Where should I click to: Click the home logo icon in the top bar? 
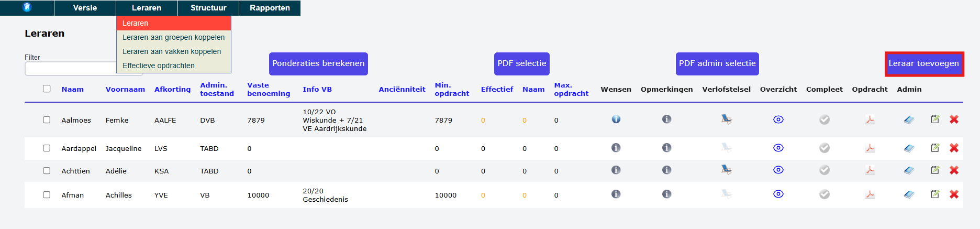click(x=27, y=7)
